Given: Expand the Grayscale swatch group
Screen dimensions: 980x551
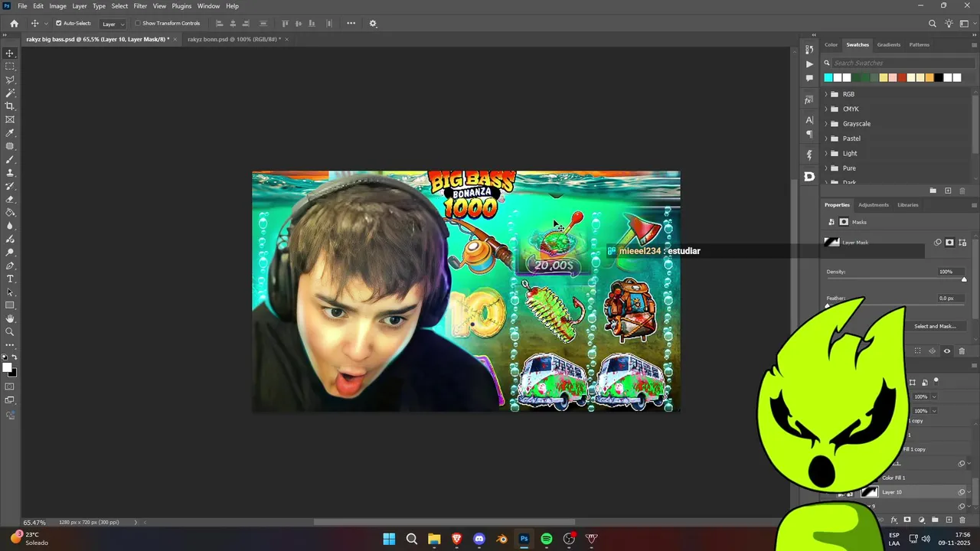Looking at the screenshot, I should pyautogui.click(x=826, y=124).
